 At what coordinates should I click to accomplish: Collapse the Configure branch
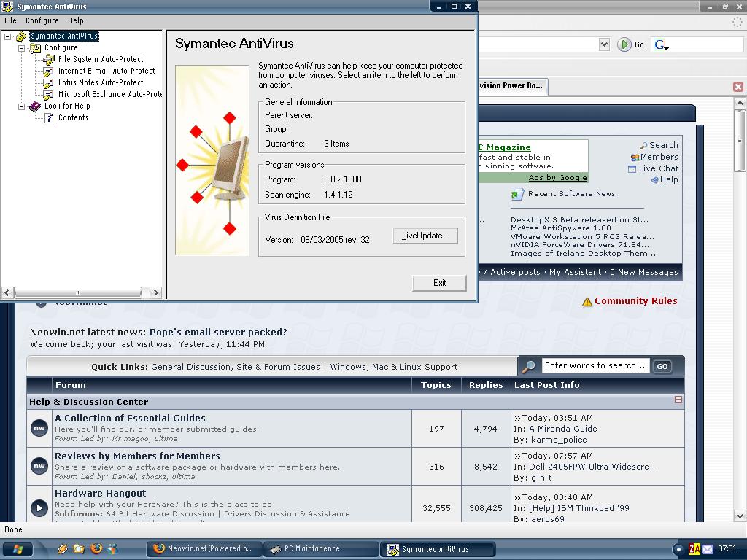pos(20,47)
